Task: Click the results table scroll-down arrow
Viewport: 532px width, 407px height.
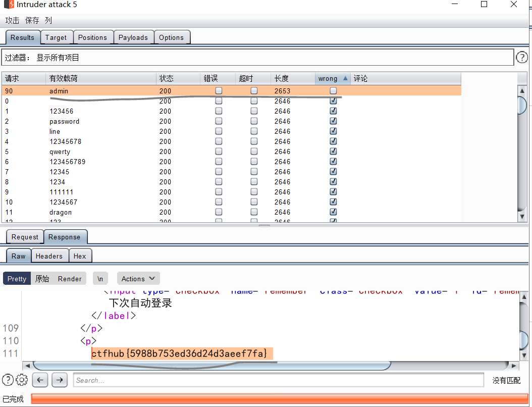Action: tap(522, 217)
